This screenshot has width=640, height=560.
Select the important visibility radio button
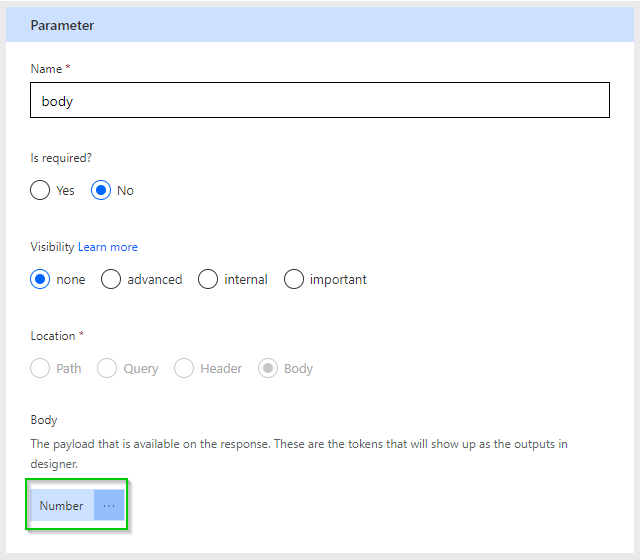[294, 280]
